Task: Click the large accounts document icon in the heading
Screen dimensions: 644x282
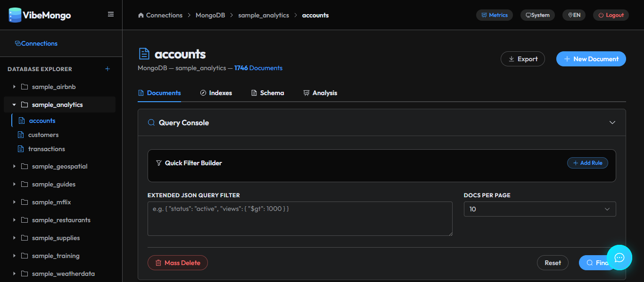Action: pyautogui.click(x=144, y=54)
